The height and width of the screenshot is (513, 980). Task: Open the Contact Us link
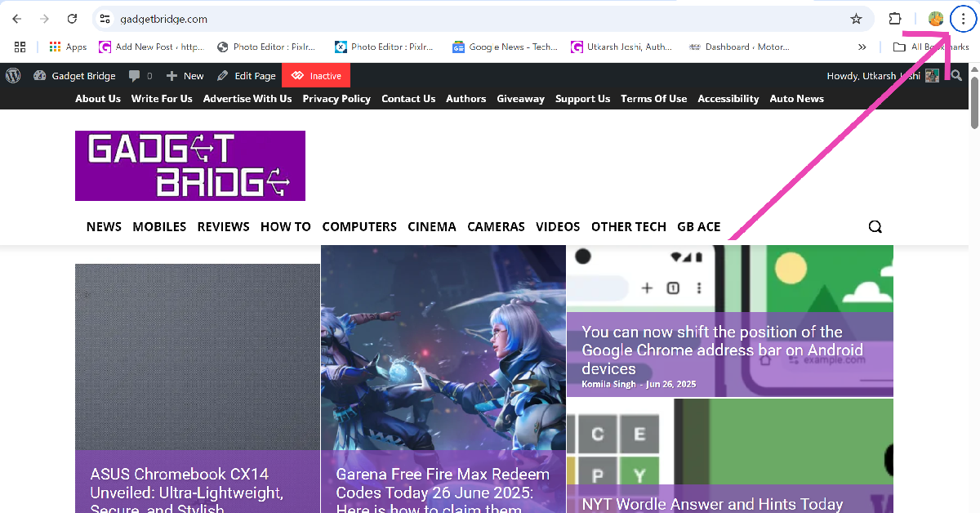(x=408, y=98)
